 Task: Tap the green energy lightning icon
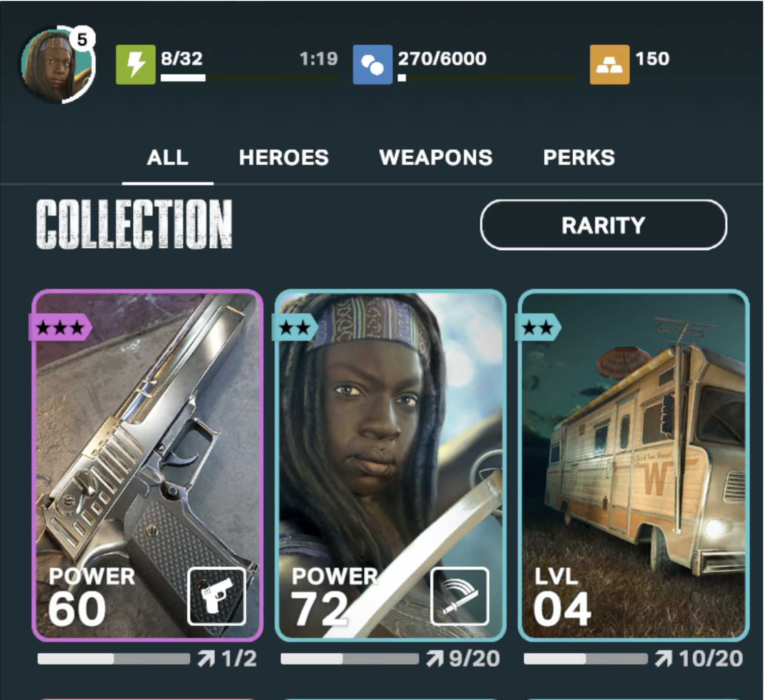136,65
